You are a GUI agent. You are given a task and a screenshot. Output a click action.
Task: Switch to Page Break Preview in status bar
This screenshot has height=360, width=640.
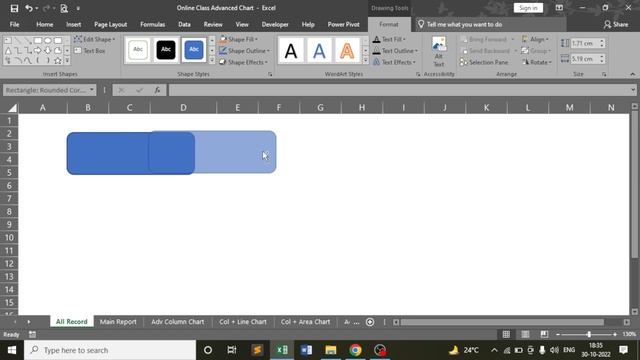point(544,334)
